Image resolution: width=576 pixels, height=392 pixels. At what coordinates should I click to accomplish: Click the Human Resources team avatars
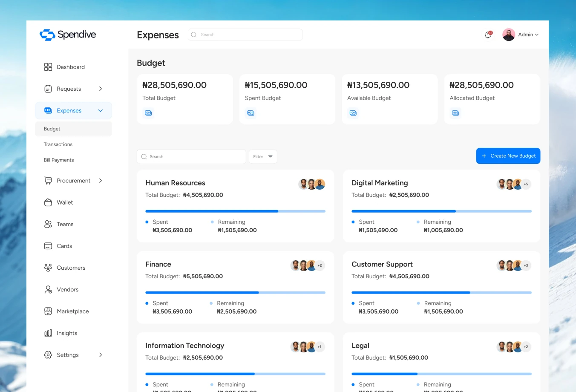click(312, 184)
